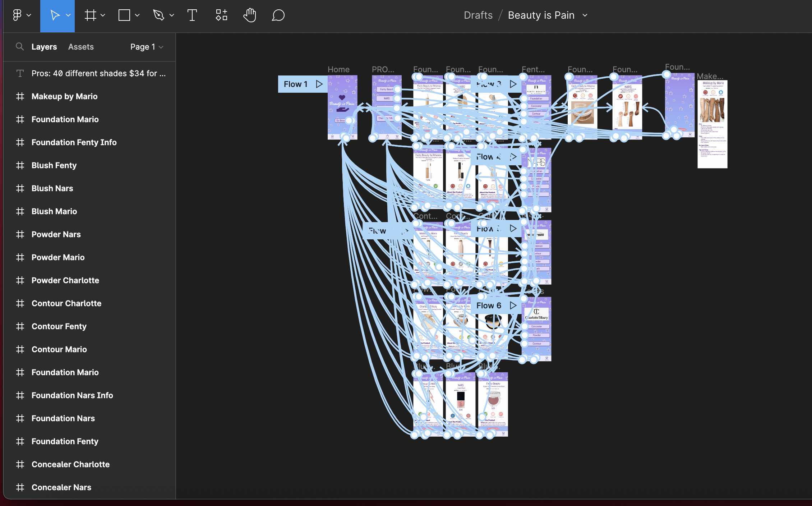Open the Figma main menu icon
Viewport: 812px width, 506px height.
tap(17, 15)
